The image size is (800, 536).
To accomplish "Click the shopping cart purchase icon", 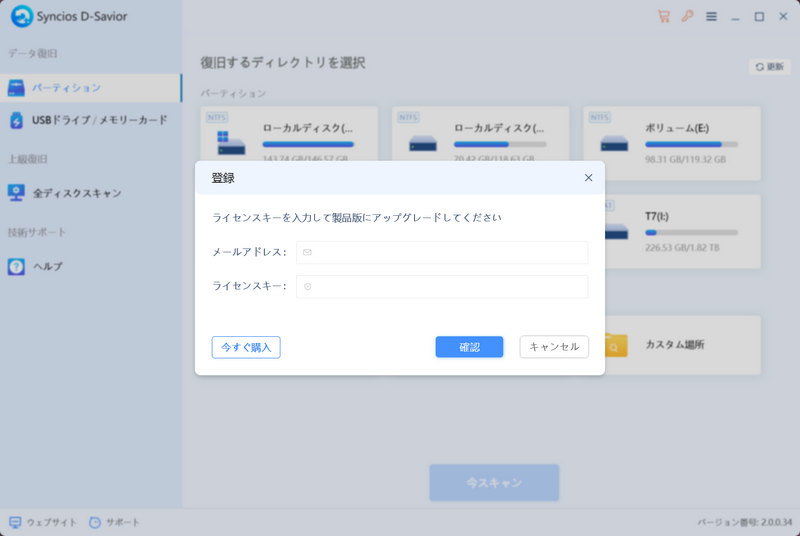I will tap(664, 16).
